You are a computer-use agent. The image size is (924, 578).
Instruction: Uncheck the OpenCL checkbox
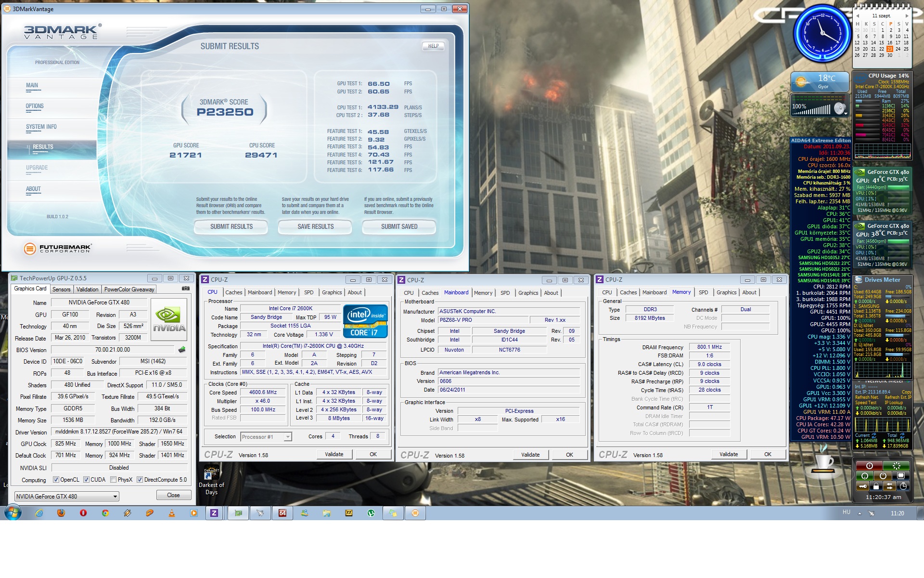(x=56, y=480)
